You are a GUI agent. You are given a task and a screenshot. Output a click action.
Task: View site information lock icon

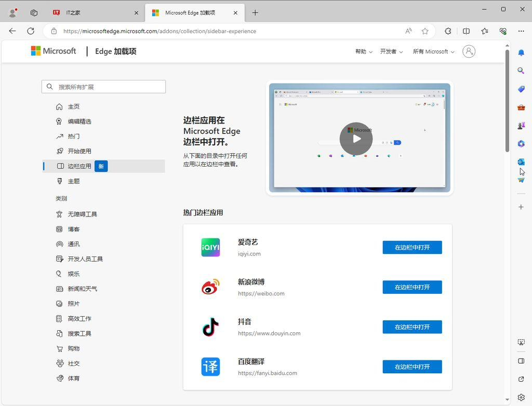click(54, 31)
